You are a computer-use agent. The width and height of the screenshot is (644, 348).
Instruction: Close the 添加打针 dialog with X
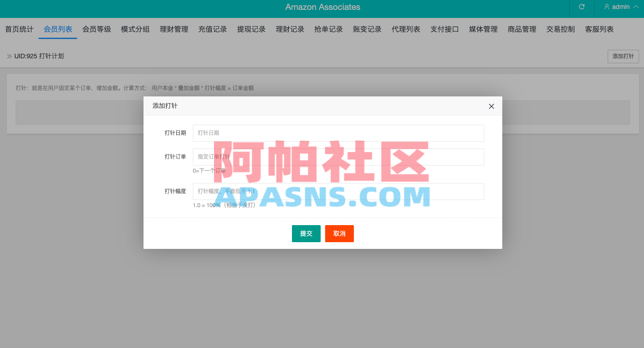pos(491,106)
